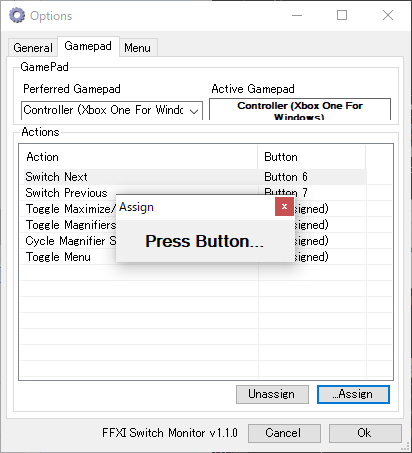This screenshot has height=453, width=412.
Task: Minimize the Options window
Action: pos(297,15)
